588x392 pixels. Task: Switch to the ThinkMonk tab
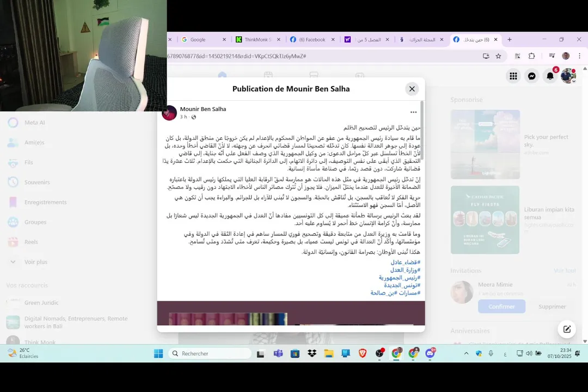(258, 39)
